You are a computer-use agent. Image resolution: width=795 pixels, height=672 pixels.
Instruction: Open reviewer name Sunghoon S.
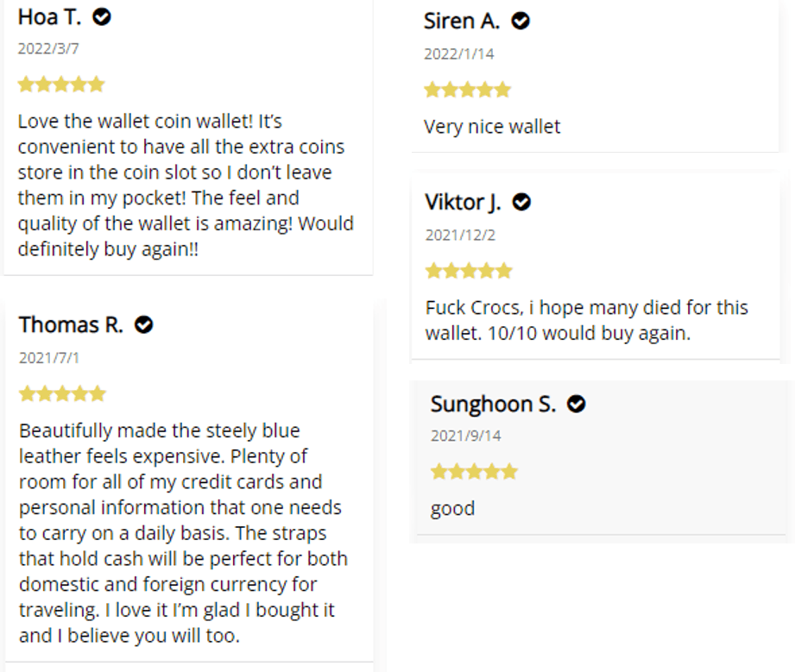(493, 404)
